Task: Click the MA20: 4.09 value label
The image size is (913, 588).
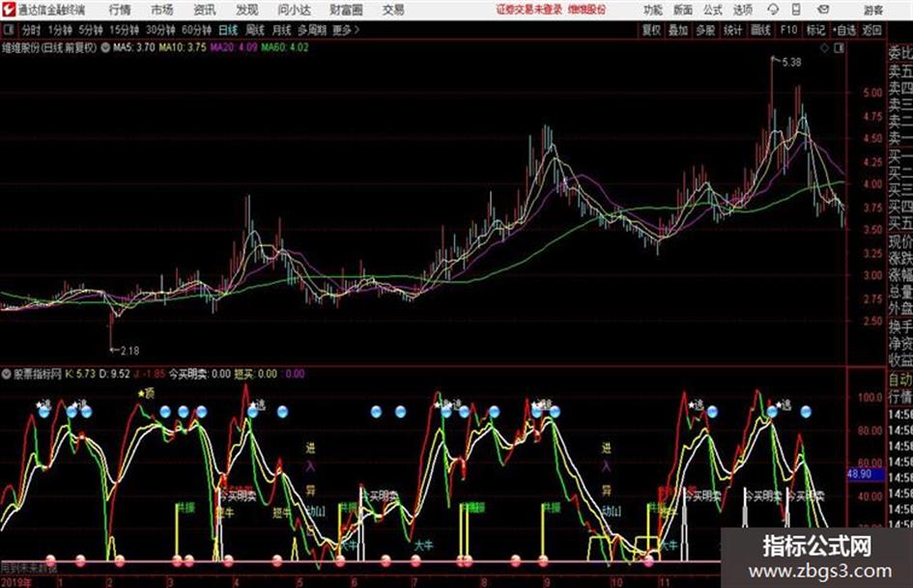Action: click(234, 47)
